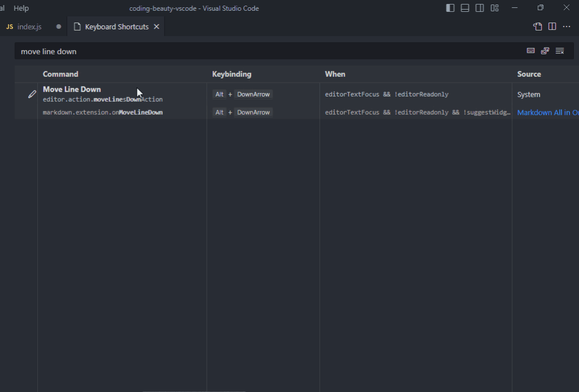
Task: Open the editor More Actions menu
Action: point(567,27)
